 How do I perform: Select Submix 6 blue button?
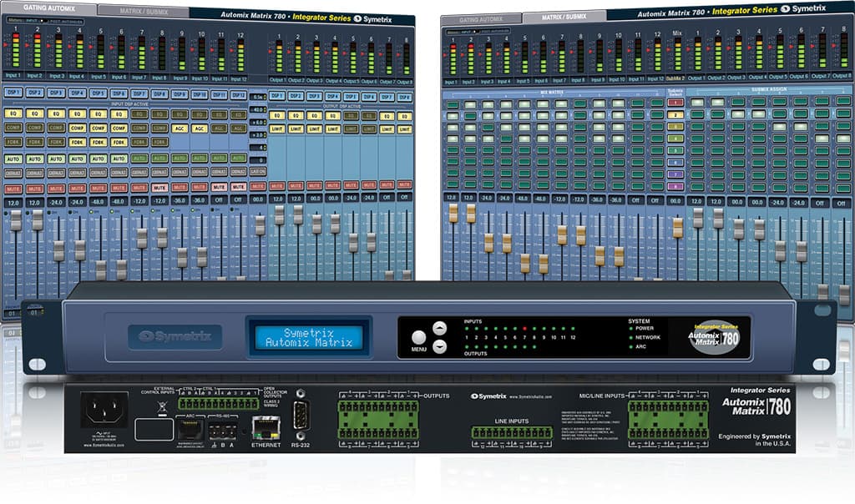(675, 163)
